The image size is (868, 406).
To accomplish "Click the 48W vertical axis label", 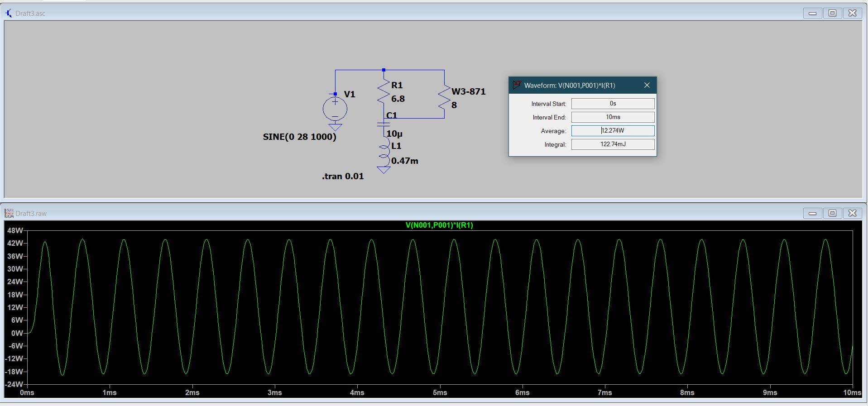I will (15, 230).
